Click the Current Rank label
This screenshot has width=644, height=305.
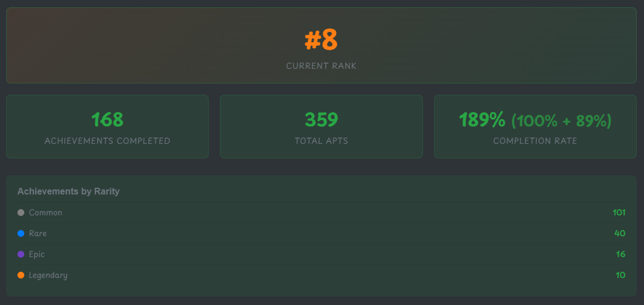pyautogui.click(x=321, y=66)
